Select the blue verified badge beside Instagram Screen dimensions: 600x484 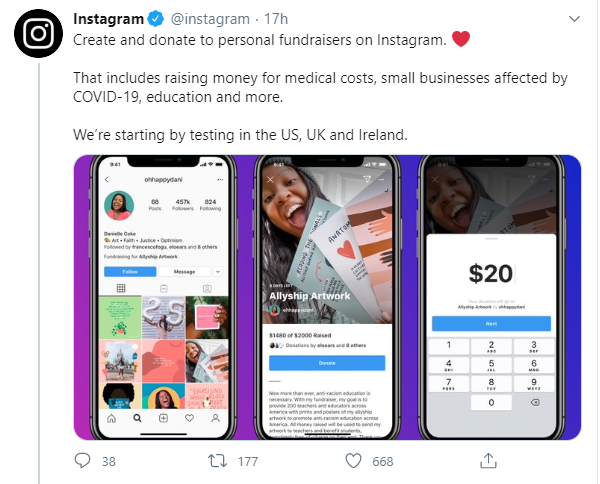click(156, 19)
